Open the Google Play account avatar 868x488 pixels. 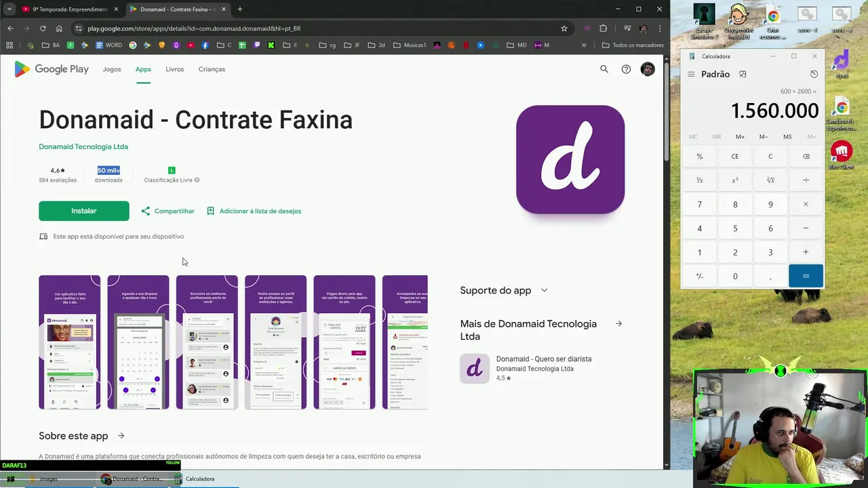coord(648,69)
